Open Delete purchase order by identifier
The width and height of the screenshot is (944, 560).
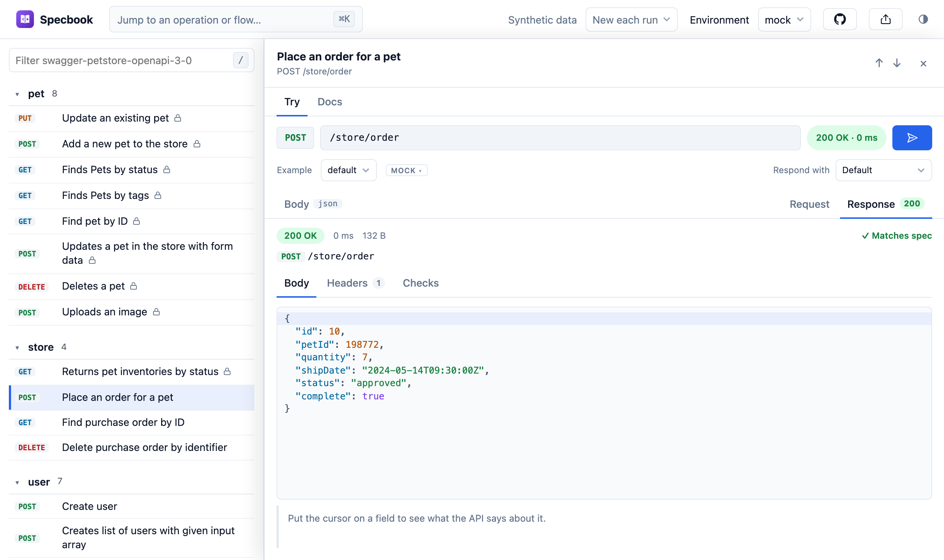point(131,447)
